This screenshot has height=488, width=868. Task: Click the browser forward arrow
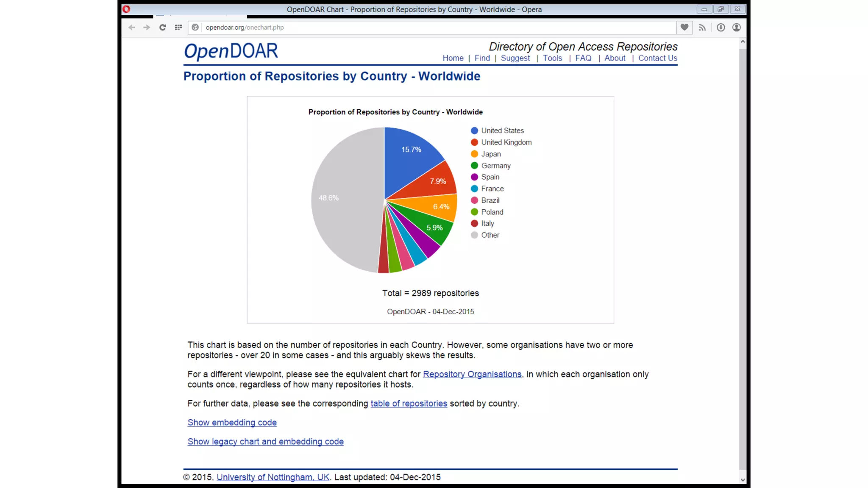147,28
